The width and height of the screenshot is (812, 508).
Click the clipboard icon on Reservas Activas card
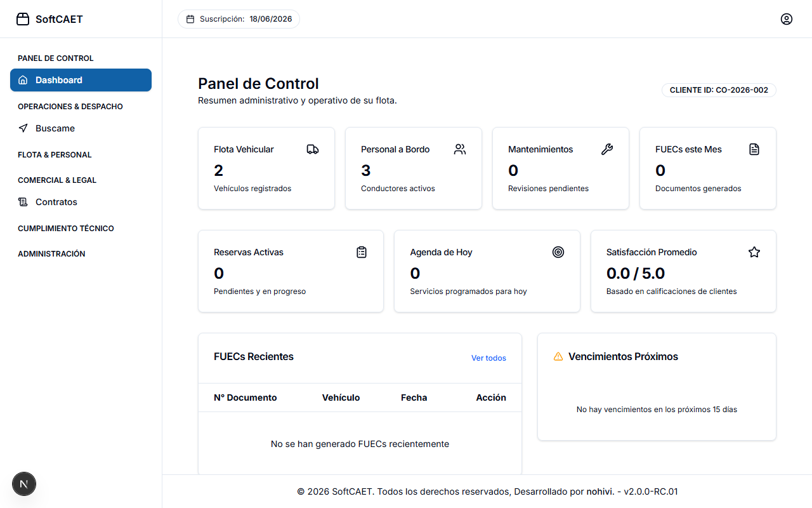click(362, 252)
